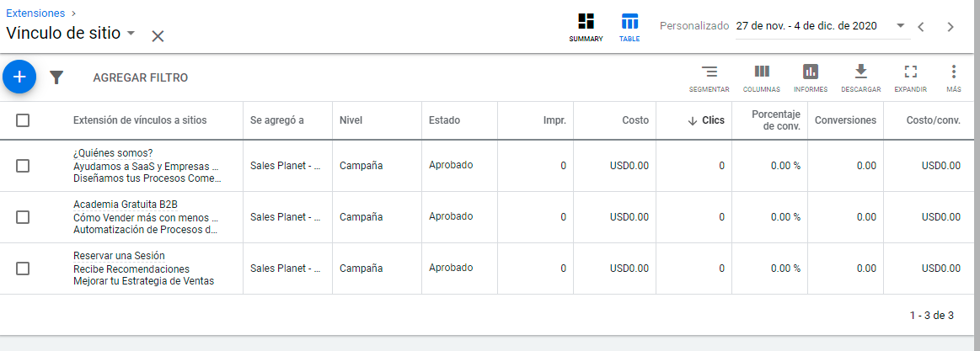The height and width of the screenshot is (351, 980).
Task: Sort by the Clics column header
Action: [x=707, y=120]
